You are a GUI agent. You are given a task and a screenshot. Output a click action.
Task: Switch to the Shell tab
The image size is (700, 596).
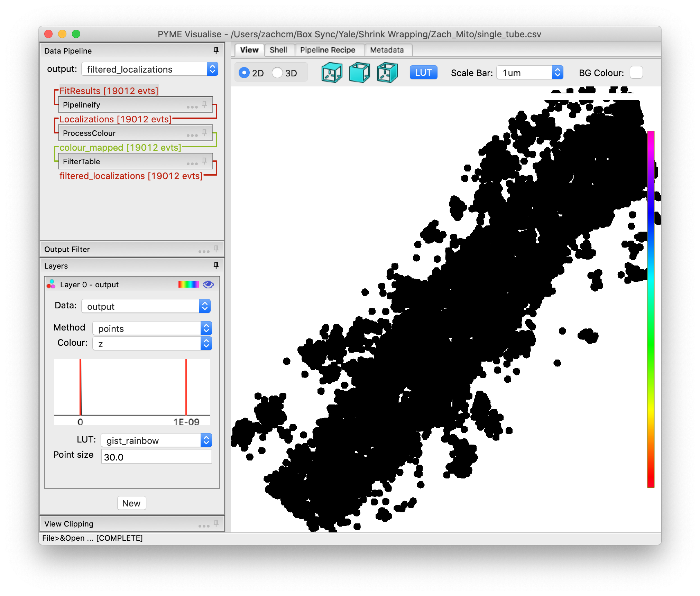click(279, 50)
